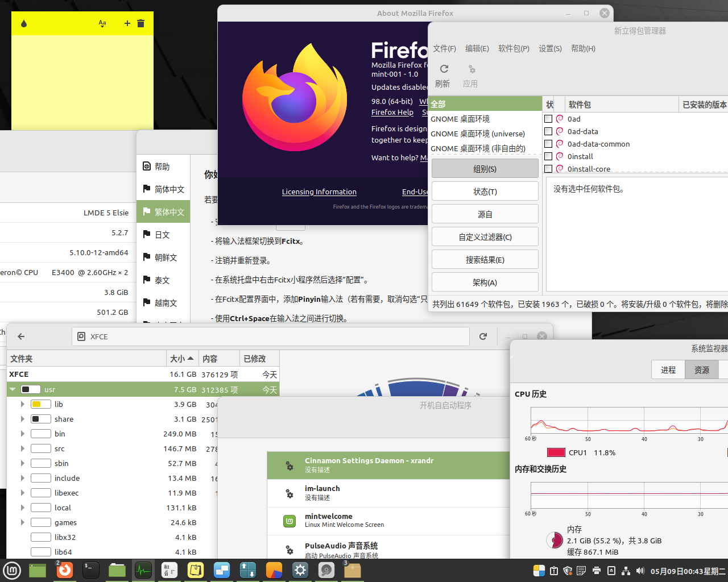
Task: Tick the 0install package checkbox
Action: [x=548, y=156]
